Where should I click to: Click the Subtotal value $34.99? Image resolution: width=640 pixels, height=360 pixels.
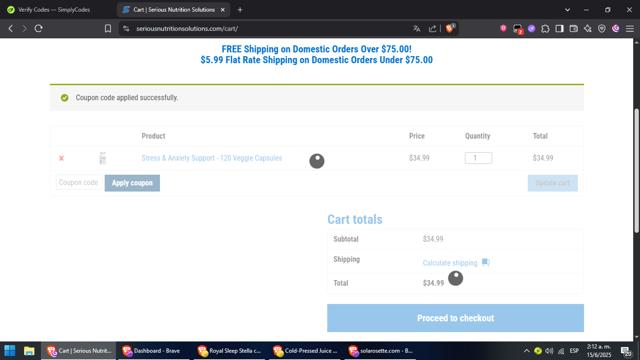(433, 239)
